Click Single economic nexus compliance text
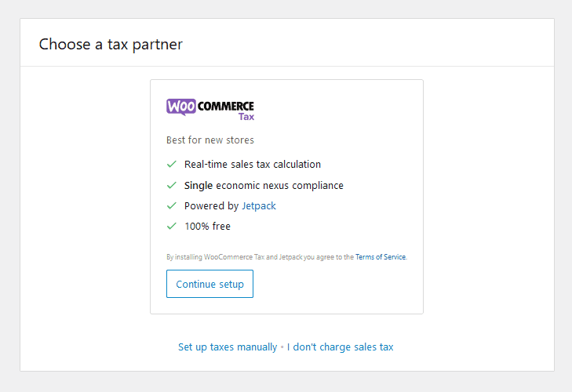 tap(264, 186)
